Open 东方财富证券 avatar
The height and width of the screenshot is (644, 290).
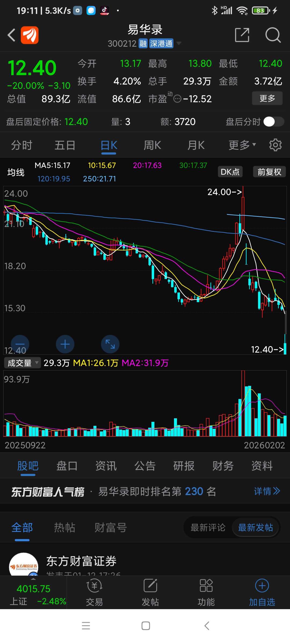(24, 564)
